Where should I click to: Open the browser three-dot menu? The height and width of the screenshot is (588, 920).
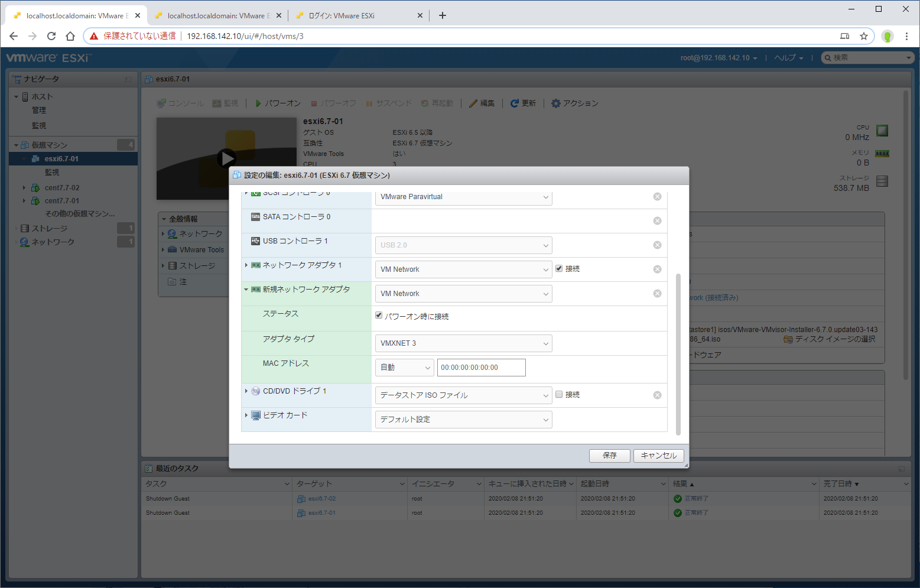(x=906, y=36)
